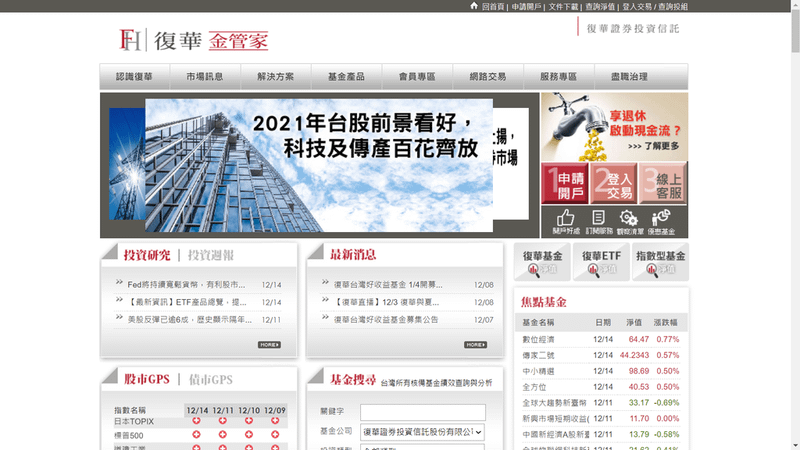800x450 pixels.
Task: Click the 2021年台股前景看好 banner
Action: (319, 165)
